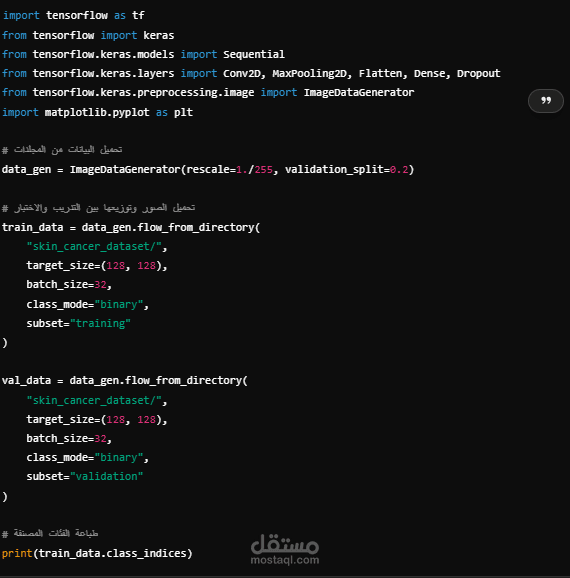Click 'MaxPooling2D' in the layers import

point(310,73)
